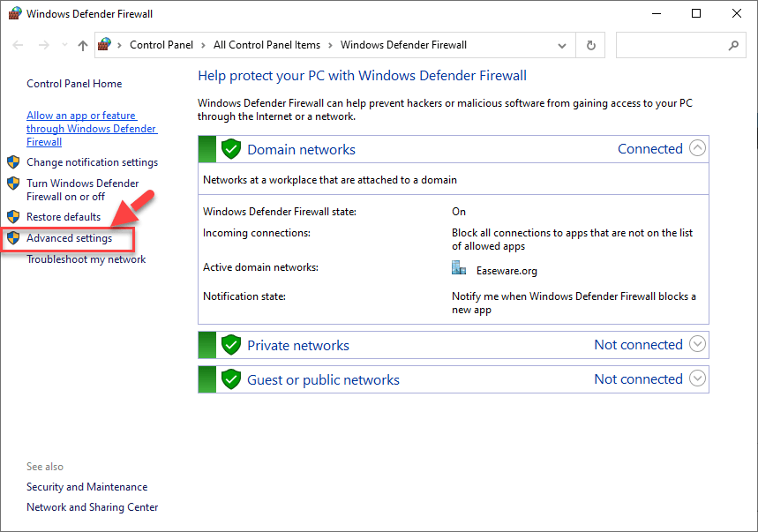Click the Connected status text
The image size is (758, 532).
650,149
